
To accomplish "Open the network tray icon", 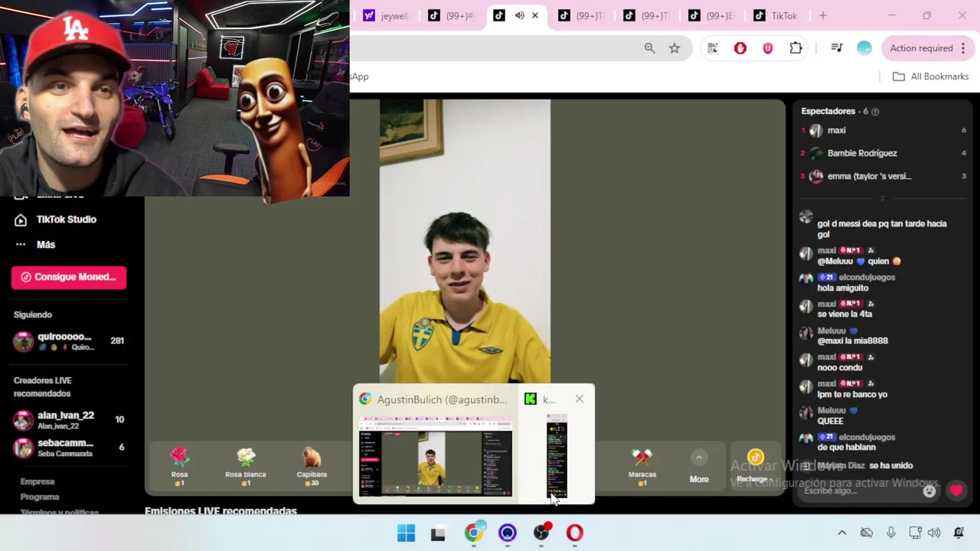I will click(916, 533).
